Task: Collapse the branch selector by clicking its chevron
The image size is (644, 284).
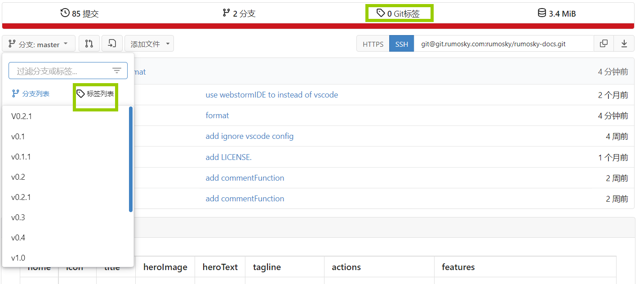Action: click(x=65, y=43)
